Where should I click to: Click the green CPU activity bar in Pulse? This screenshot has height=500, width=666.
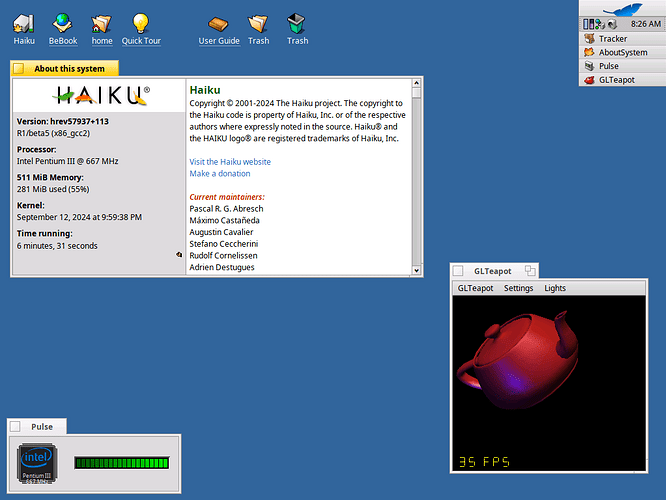tap(122, 463)
